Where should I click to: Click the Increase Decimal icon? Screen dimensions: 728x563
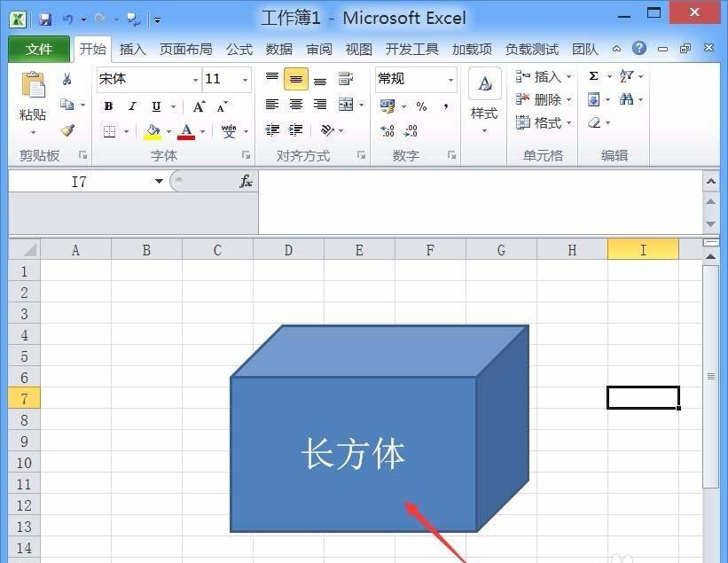387,131
